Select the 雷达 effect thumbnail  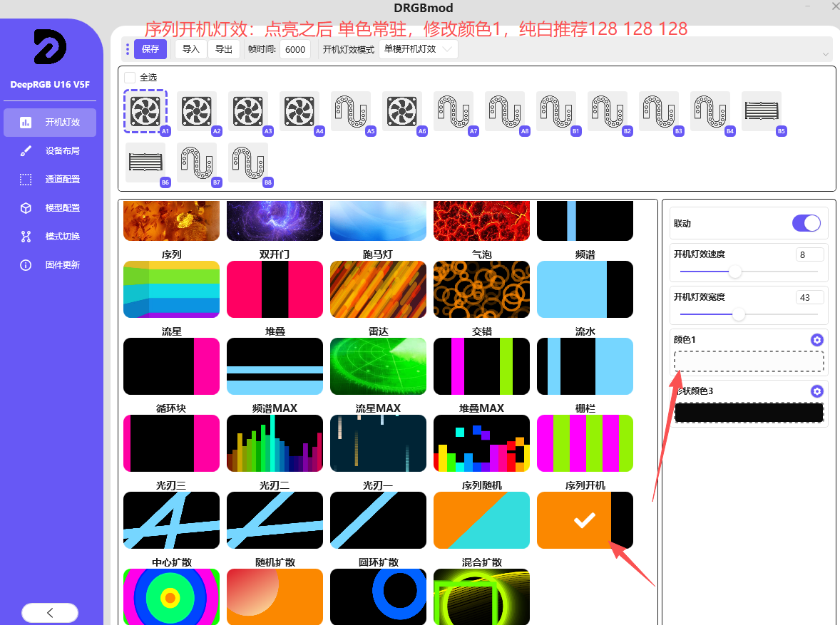[378, 366]
